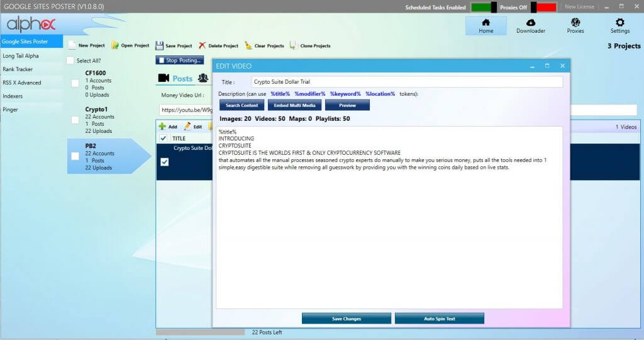644x340 pixels.
Task: Insert the %title% token link
Action: tap(280, 94)
